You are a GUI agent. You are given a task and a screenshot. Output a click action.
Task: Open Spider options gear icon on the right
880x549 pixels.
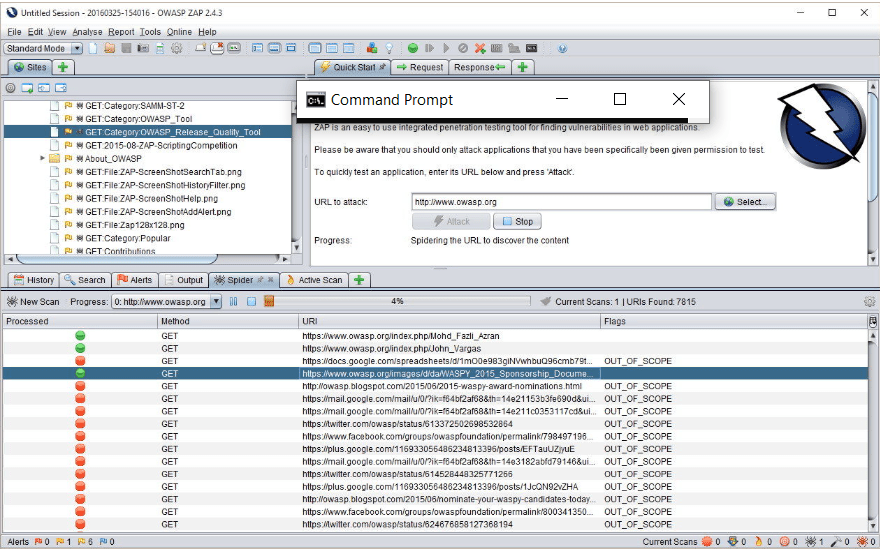(x=869, y=301)
